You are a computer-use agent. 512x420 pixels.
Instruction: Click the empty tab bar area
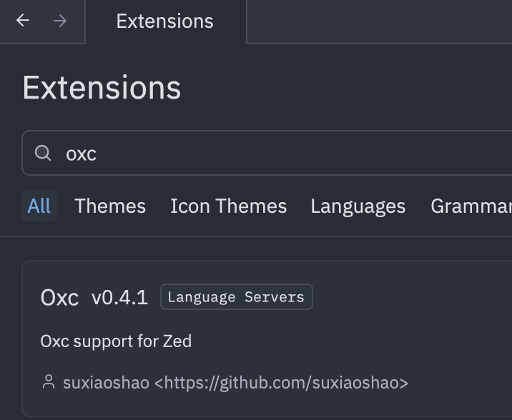coord(379,21)
